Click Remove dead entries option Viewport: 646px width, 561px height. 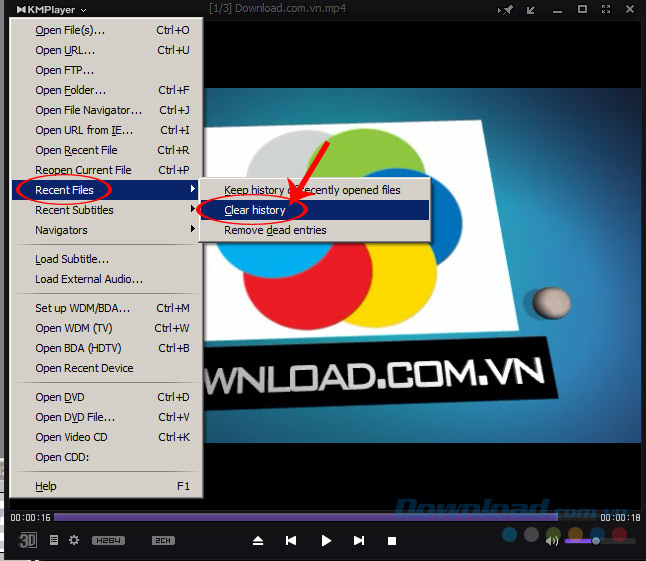tap(275, 230)
